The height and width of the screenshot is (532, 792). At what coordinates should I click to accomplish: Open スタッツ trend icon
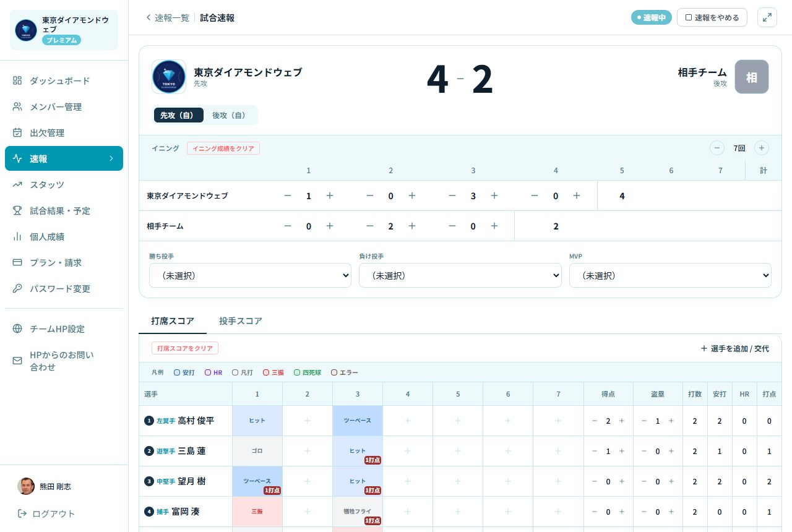click(x=17, y=185)
